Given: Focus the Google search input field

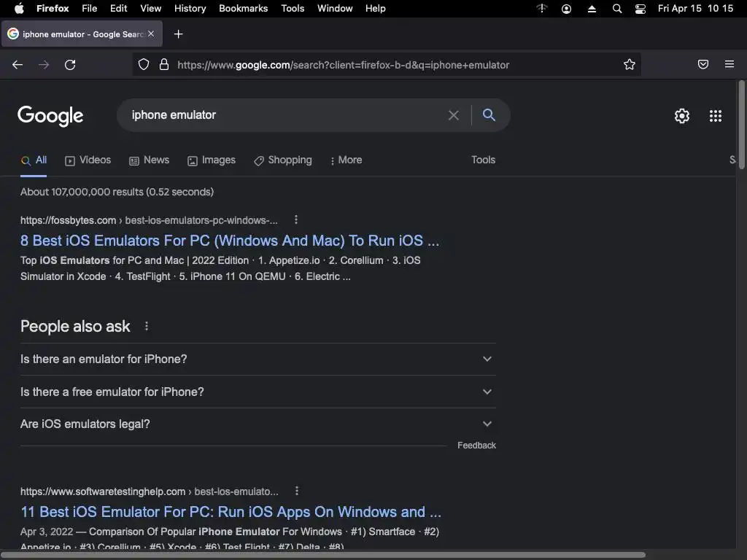Looking at the screenshot, I should [x=286, y=115].
